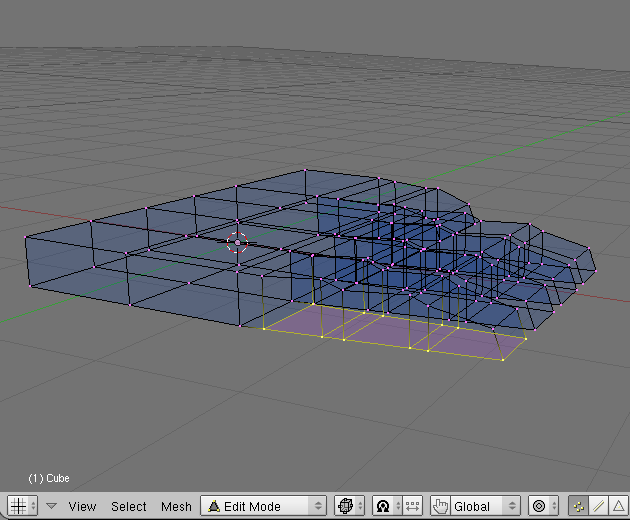Click the "(1) Cube" object label

pos(49,478)
